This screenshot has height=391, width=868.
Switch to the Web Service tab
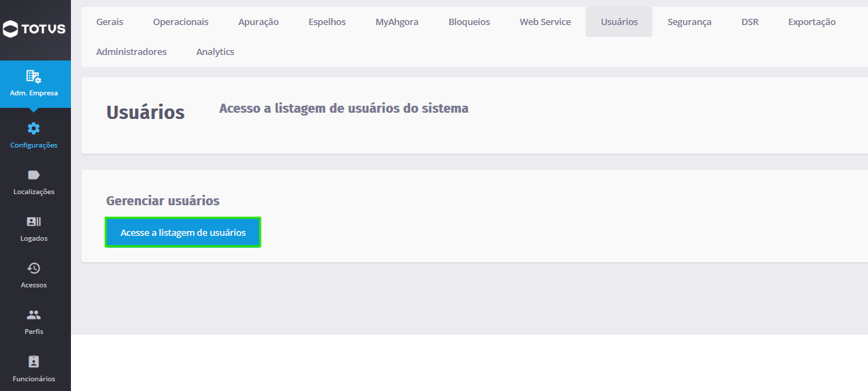(545, 22)
